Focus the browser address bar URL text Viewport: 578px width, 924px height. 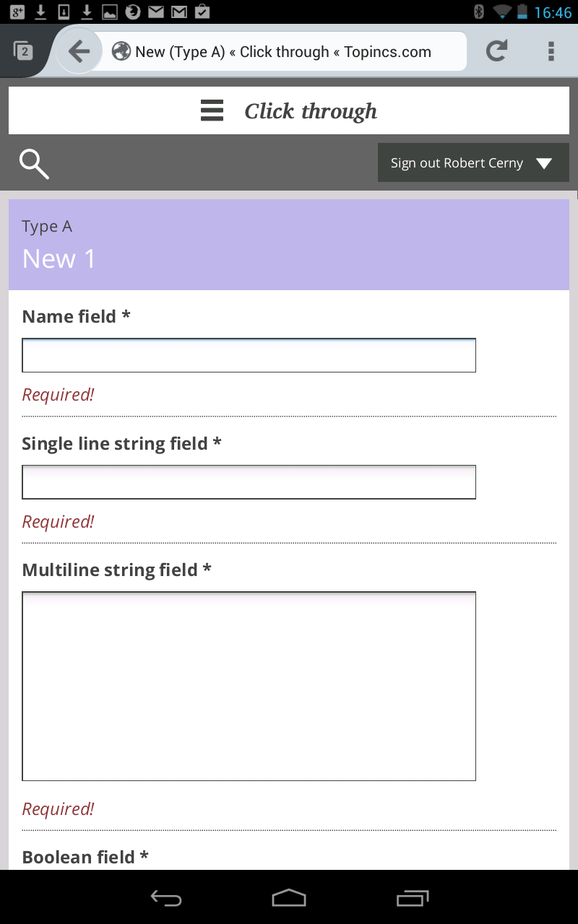[283, 52]
